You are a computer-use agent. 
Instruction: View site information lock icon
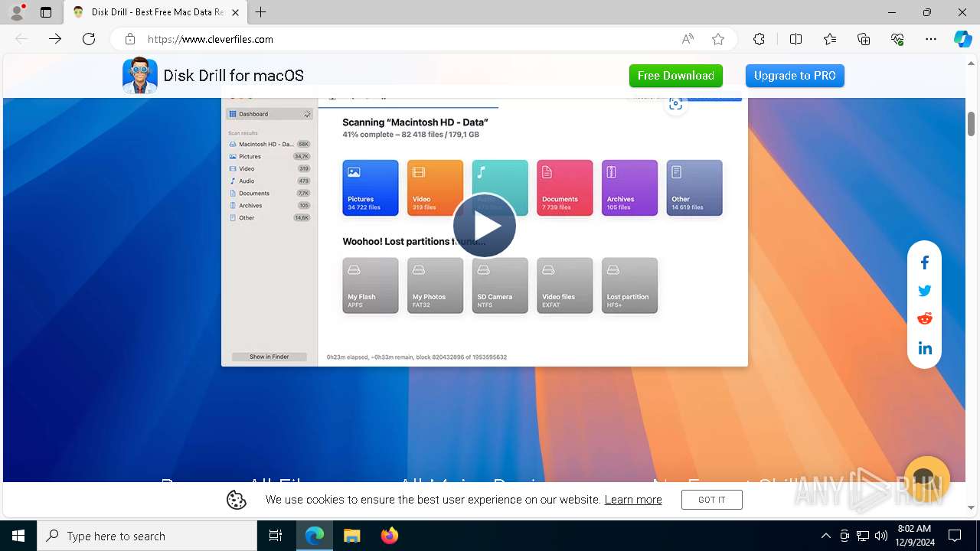(130, 39)
